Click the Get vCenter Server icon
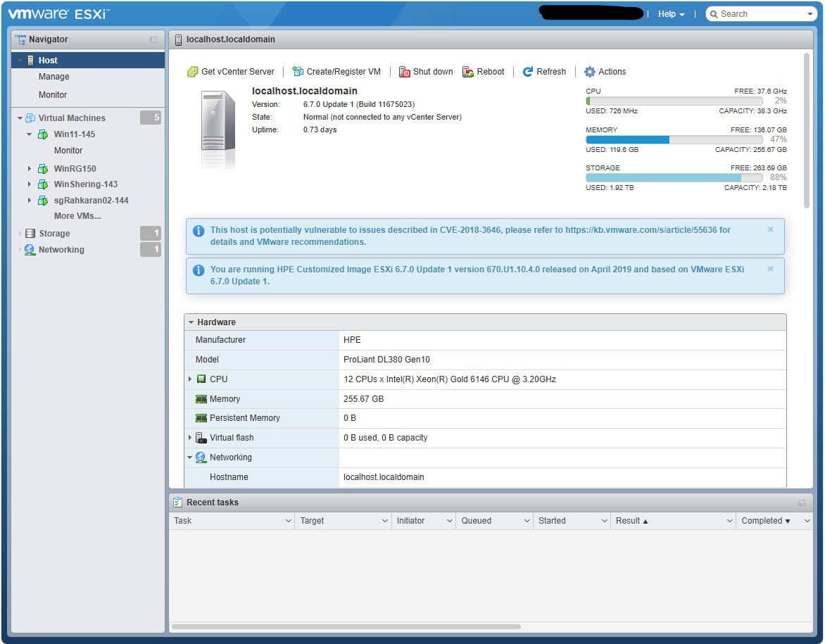The width and height of the screenshot is (825, 644). 193,72
